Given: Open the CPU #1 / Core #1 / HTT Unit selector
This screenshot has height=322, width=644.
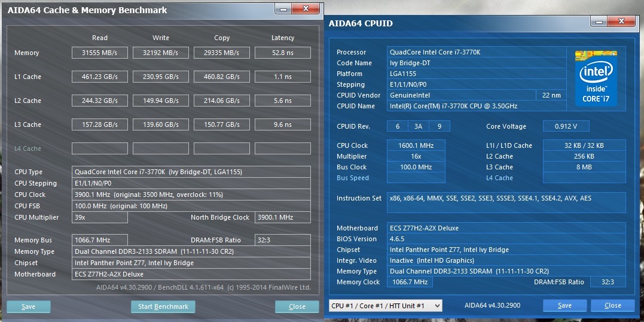Looking at the screenshot, I should (385, 306).
